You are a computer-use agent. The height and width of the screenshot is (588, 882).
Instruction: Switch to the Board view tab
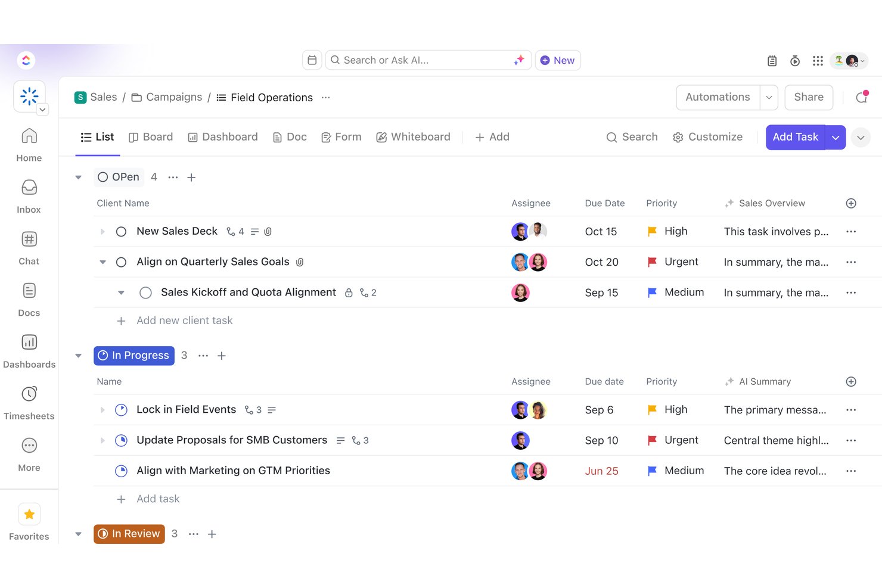coord(151,137)
